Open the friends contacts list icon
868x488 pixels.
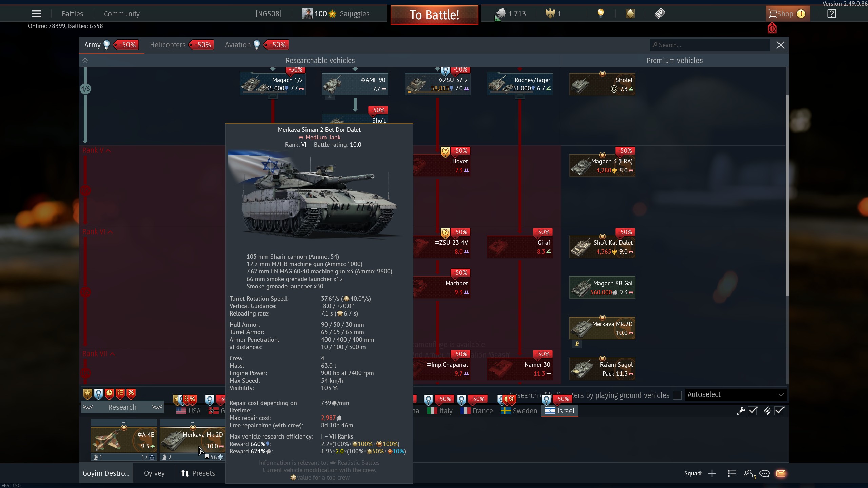tap(748, 473)
